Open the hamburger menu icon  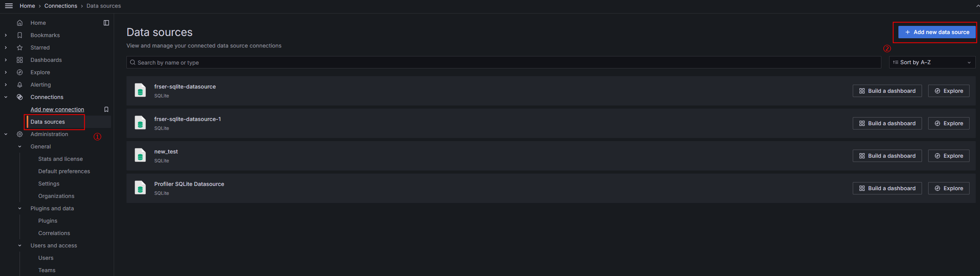9,6
